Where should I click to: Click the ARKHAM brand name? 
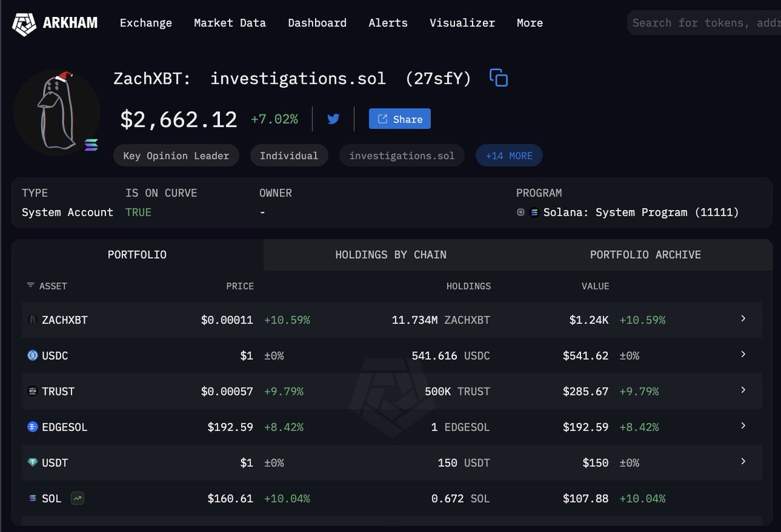[70, 23]
